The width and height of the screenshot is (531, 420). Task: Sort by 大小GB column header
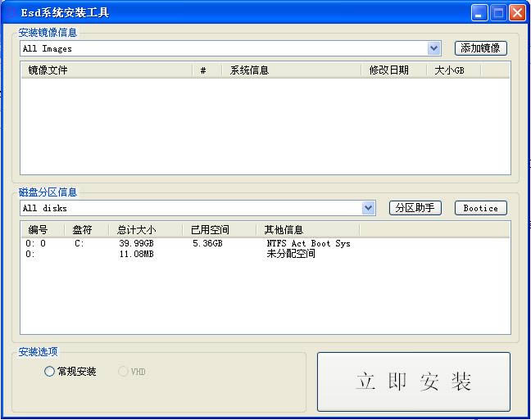coord(453,70)
